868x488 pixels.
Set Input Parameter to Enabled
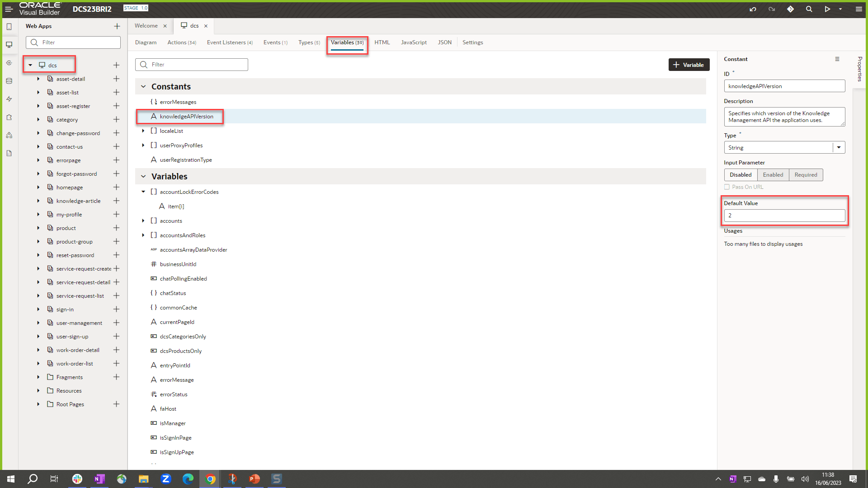(x=773, y=175)
